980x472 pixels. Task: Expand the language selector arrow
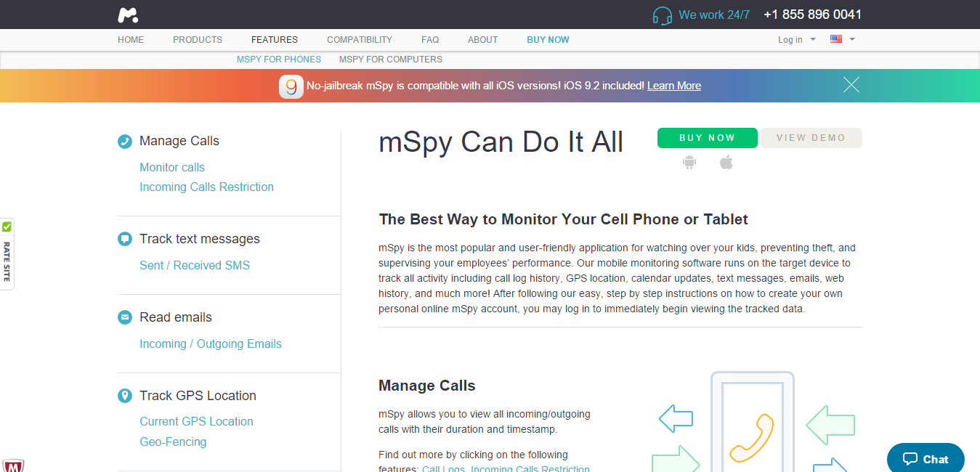point(852,39)
